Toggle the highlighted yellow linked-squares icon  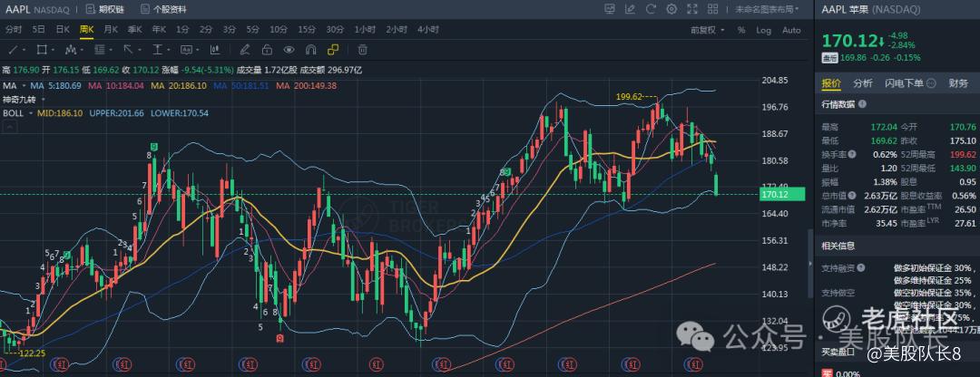333,49
